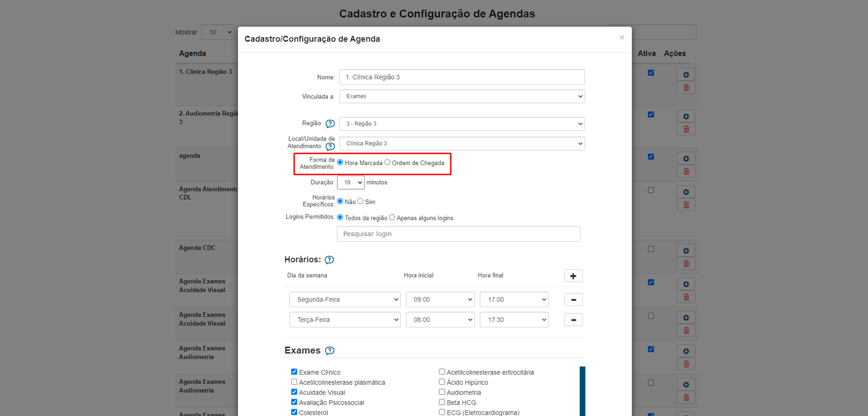This screenshot has height=416, width=868.
Task: Open the Vinculada a dropdown
Action: pos(462,97)
